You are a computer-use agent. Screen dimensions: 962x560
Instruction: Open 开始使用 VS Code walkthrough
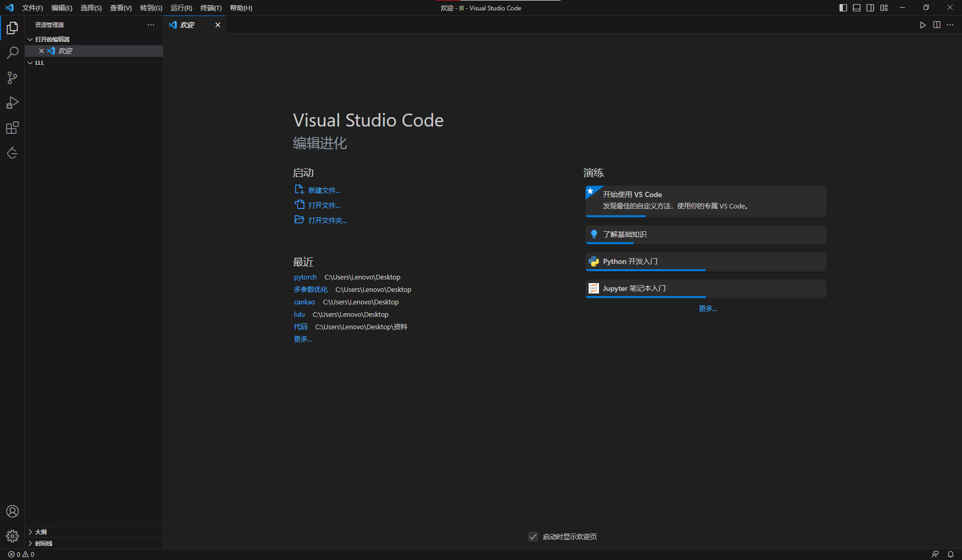706,201
